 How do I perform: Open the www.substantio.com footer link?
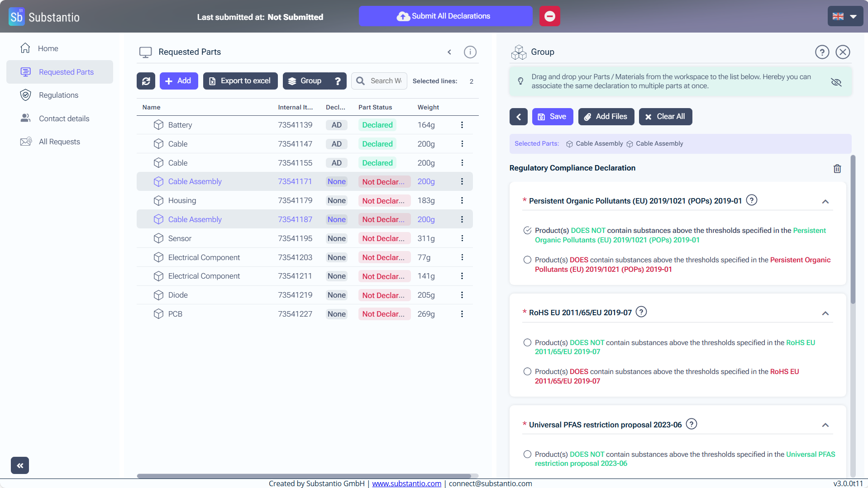406,483
